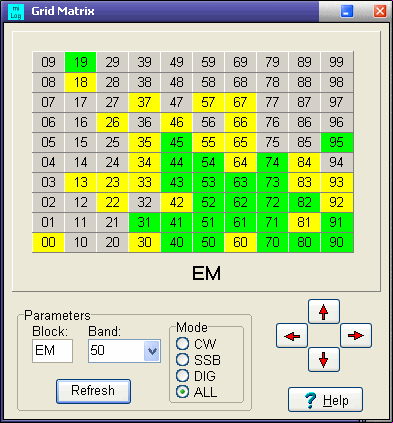Close the Grid Matrix window
Viewport: 393px width, 423px height.
[x=380, y=11]
